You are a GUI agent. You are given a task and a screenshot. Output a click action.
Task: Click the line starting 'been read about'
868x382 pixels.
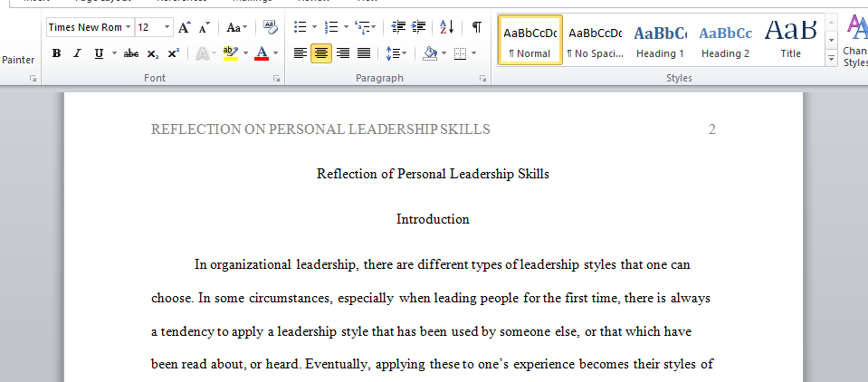[432, 364]
